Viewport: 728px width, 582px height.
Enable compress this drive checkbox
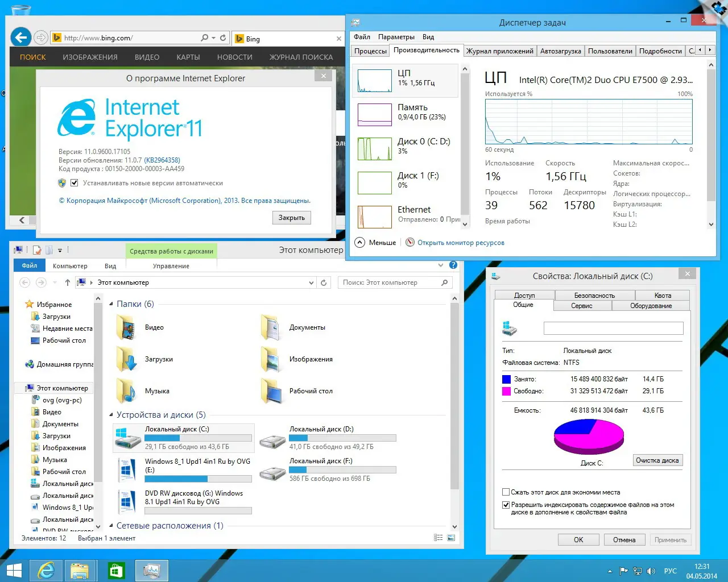[506, 492]
